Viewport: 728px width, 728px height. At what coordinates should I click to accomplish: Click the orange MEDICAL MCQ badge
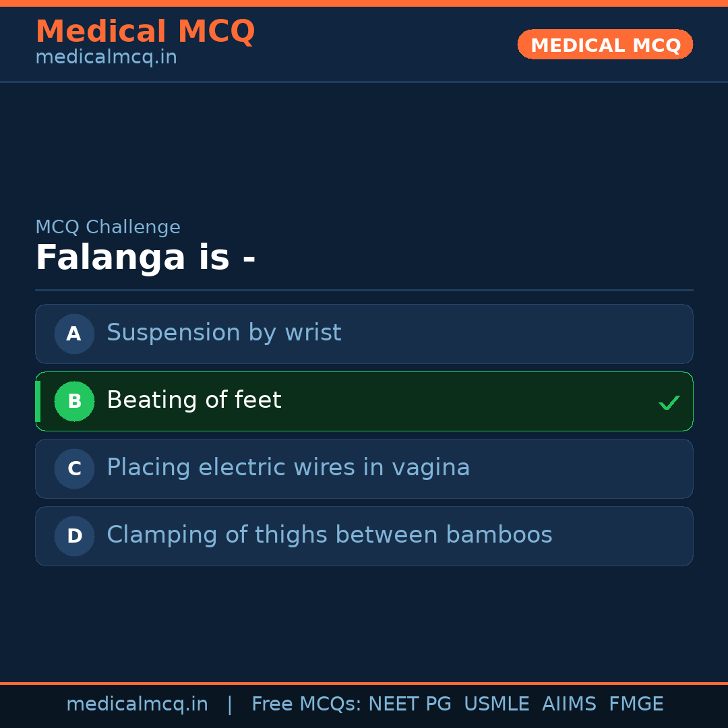coord(605,44)
